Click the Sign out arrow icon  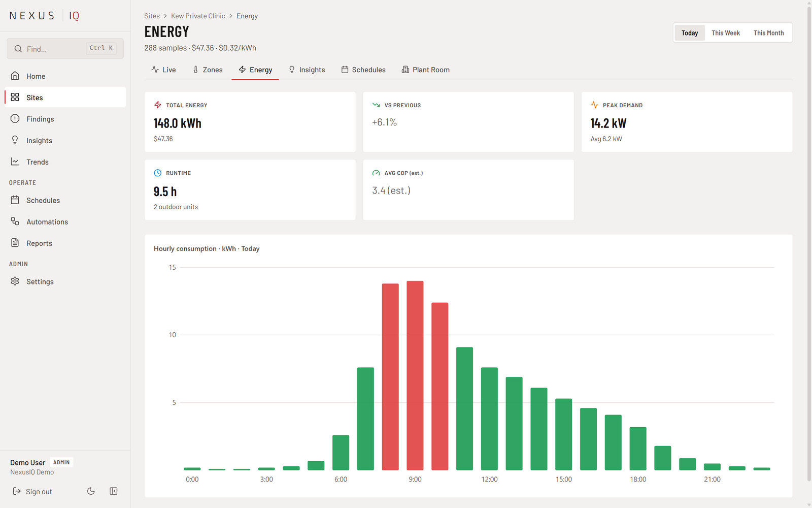(17, 491)
